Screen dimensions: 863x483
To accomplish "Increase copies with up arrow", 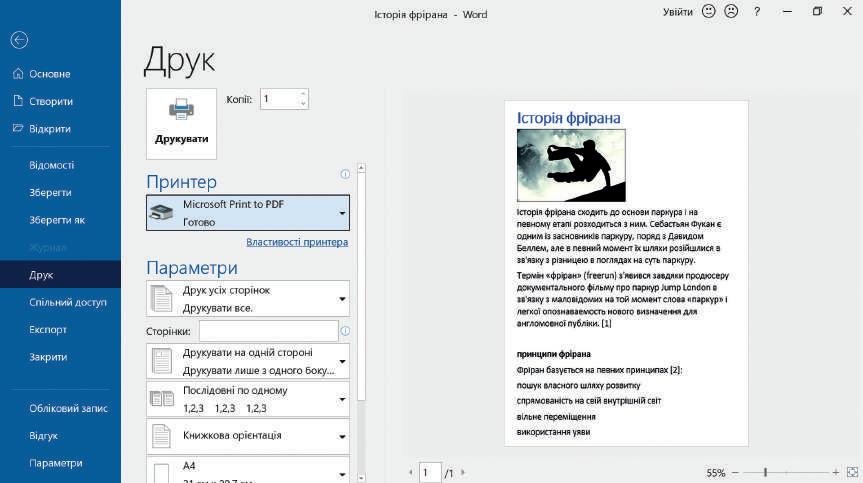I will pyautogui.click(x=303, y=94).
